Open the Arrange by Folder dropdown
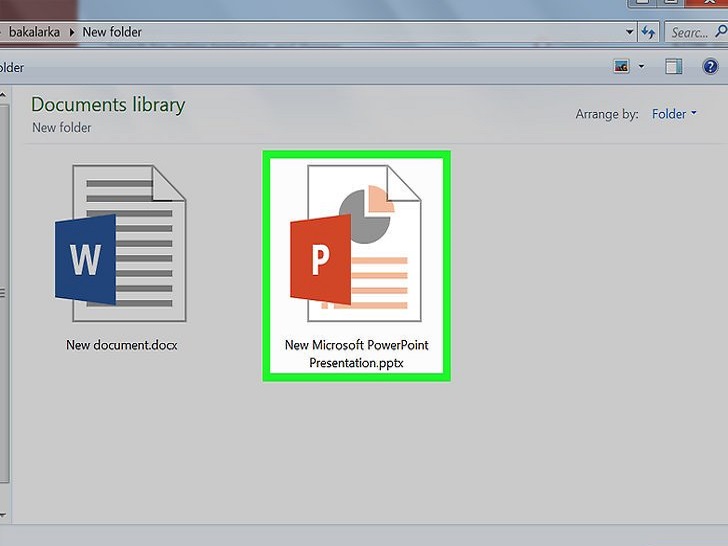 pos(675,114)
